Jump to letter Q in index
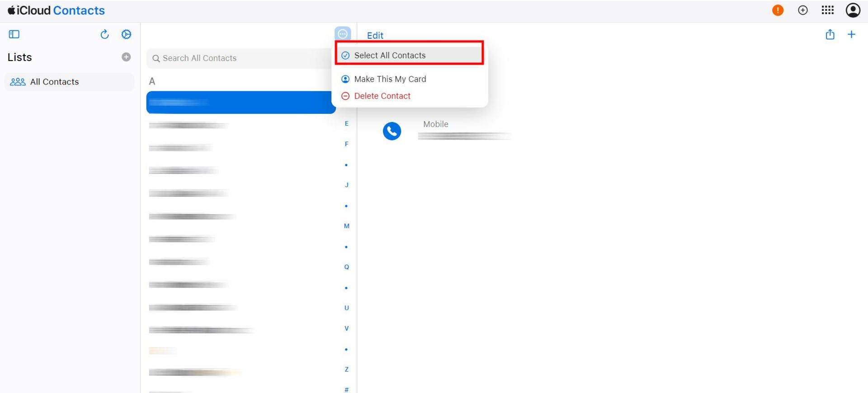 [x=347, y=267]
